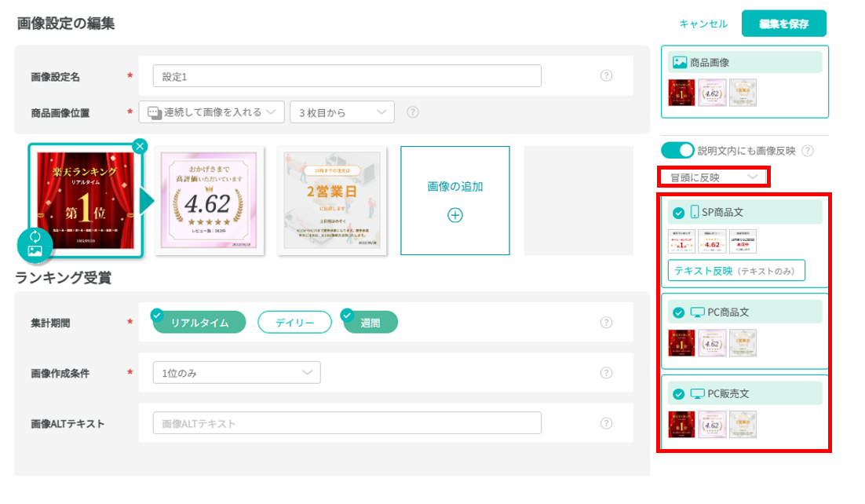
Task: Uncheck the PC商品文 checkbox
Action: click(x=678, y=312)
